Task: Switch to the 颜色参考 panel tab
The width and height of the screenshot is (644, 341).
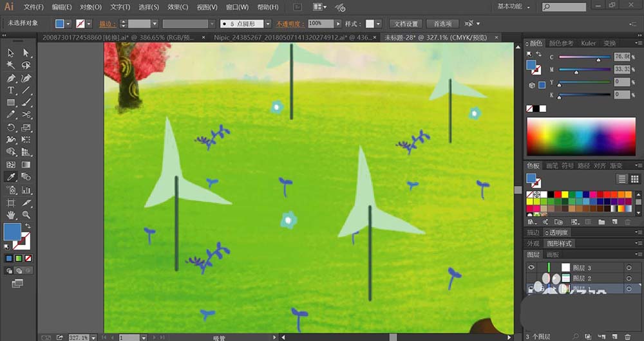Action: 561,43
